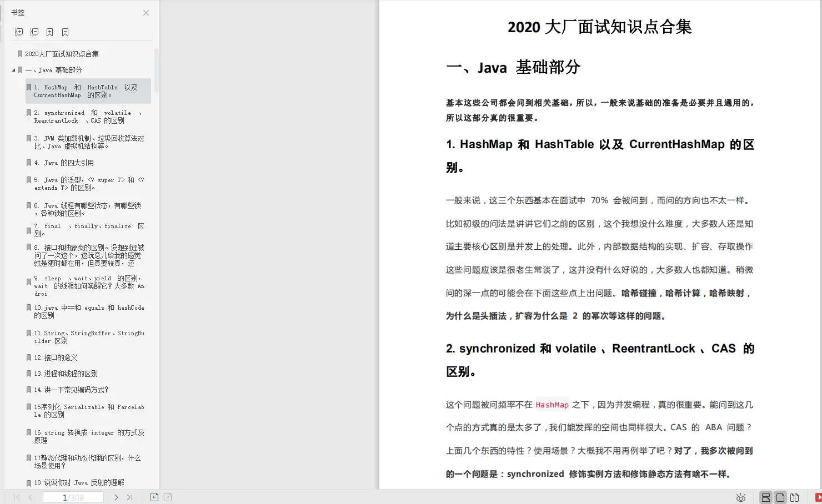Screen dimensions: 822x504
Task: Click the bookmarks panel scrollbar thumb
Action: click(157, 70)
